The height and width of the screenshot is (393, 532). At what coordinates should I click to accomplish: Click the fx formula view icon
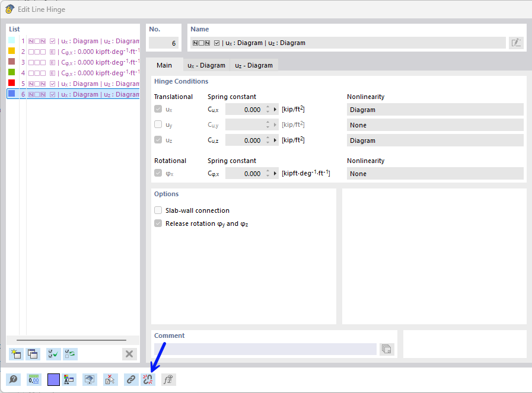168,379
